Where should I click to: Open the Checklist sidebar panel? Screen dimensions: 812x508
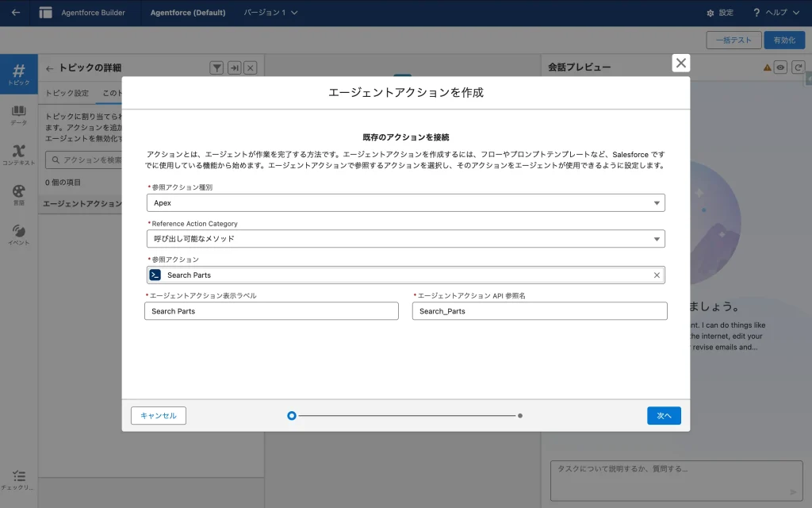click(19, 479)
